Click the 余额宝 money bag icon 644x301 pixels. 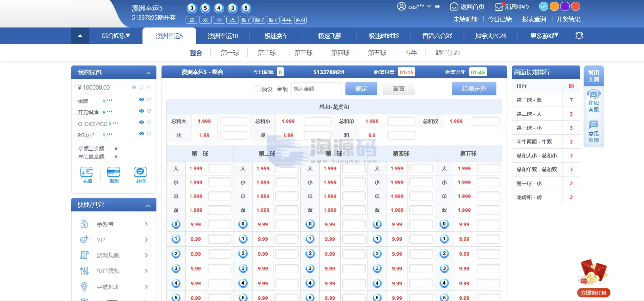pyautogui.click(x=84, y=224)
